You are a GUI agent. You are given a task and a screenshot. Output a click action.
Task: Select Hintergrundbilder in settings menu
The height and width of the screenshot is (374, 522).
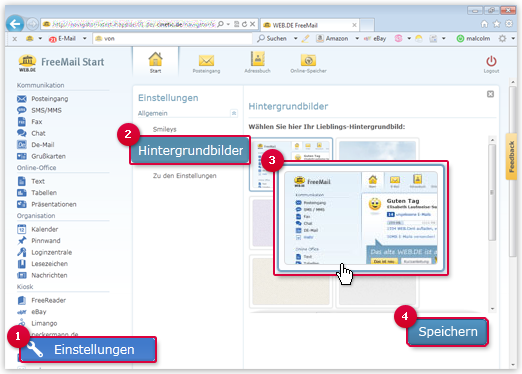click(x=190, y=150)
